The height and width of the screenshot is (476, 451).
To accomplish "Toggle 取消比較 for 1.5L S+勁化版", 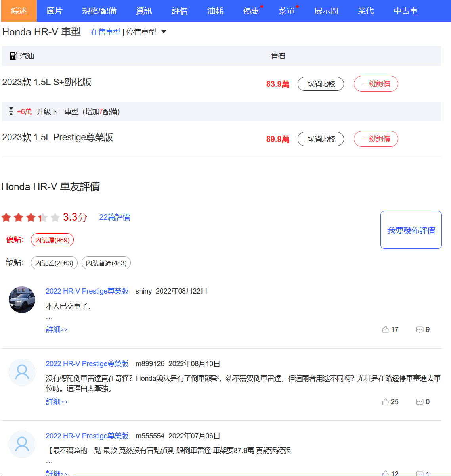I will [321, 84].
